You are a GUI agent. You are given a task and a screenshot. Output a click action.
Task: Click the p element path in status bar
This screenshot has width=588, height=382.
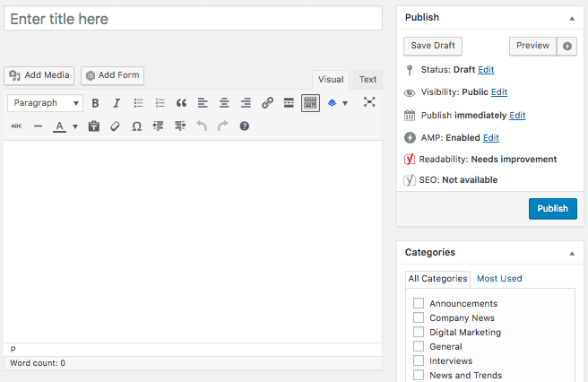(13, 349)
